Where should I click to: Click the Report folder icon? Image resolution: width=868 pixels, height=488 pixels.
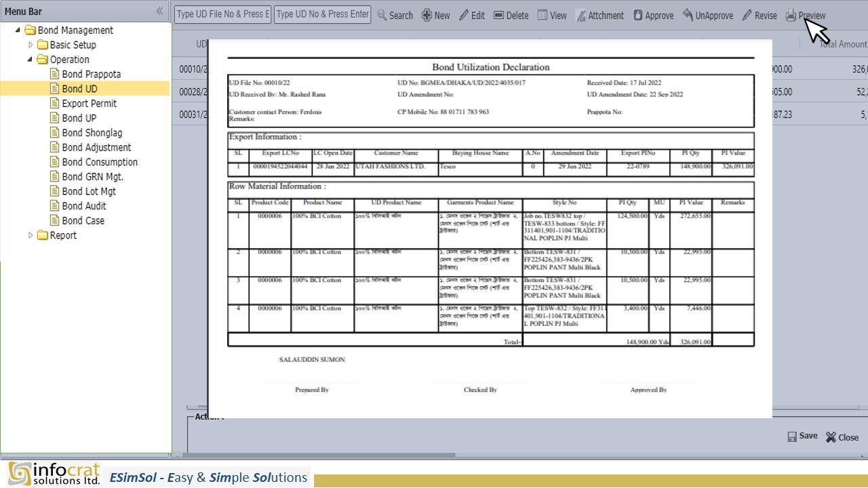(x=42, y=235)
